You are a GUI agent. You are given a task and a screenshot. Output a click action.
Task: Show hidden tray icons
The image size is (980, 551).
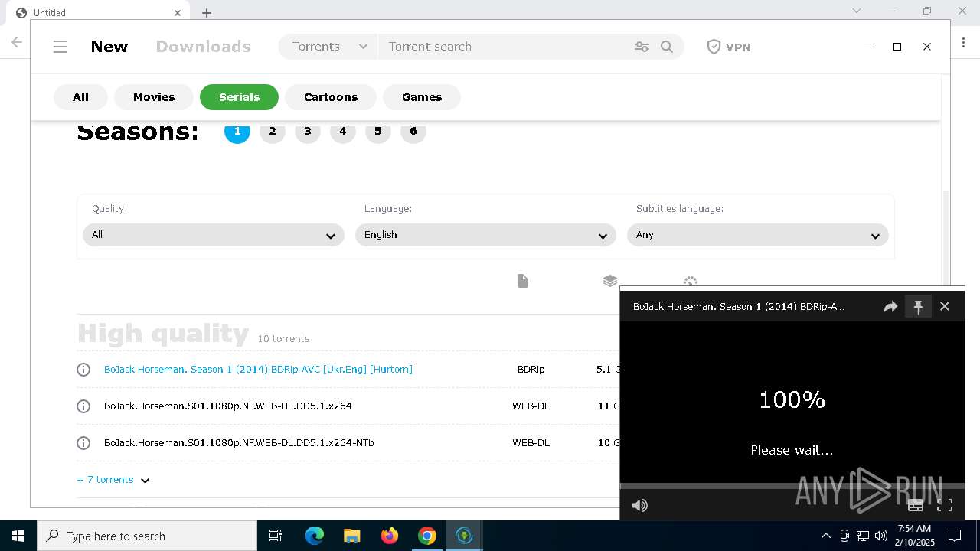pyautogui.click(x=825, y=536)
